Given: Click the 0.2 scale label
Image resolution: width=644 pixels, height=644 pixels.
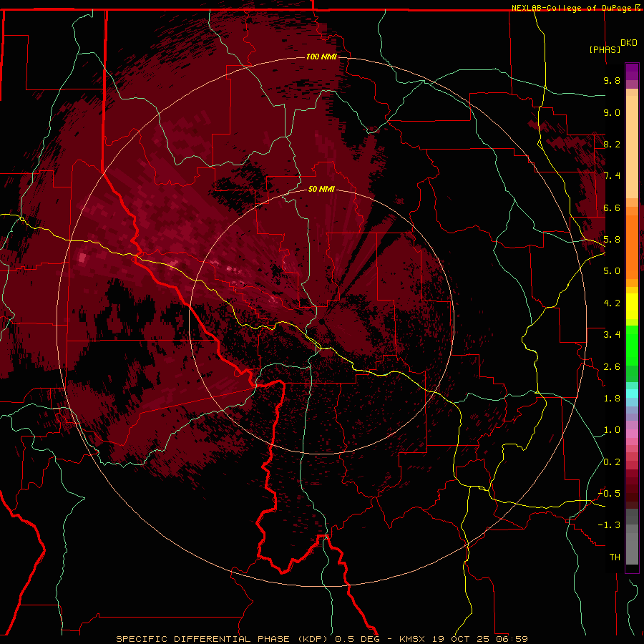Looking at the screenshot, I should (612, 462).
